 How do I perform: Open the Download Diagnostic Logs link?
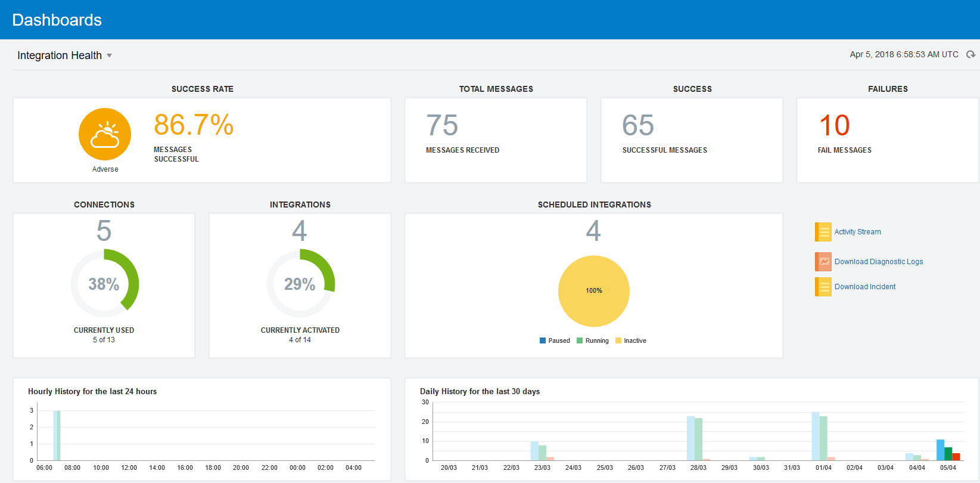pyautogui.click(x=879, y=262)
